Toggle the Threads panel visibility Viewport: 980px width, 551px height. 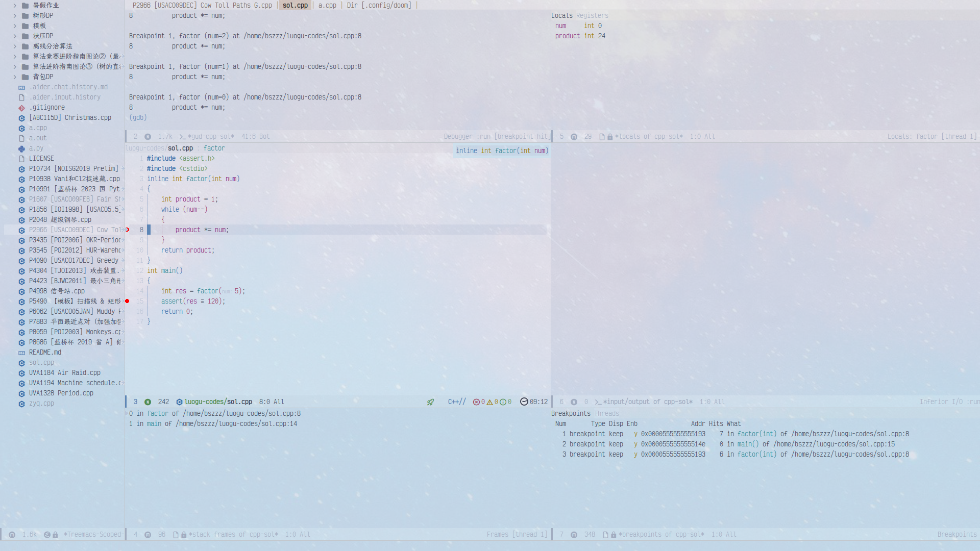(x=606, y=413)
